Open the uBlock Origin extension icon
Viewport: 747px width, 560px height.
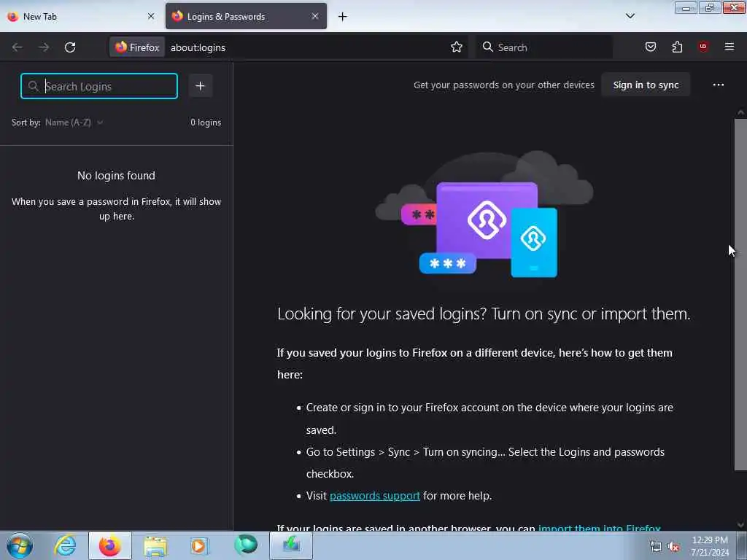[703, 47]
